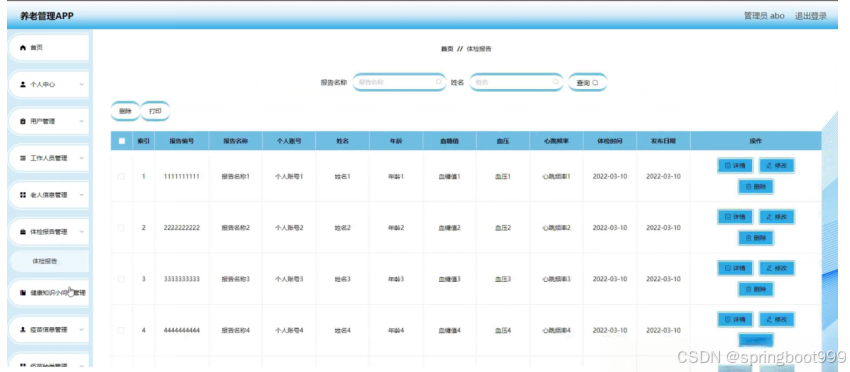The width and height of the screenshot is (850, 372).
Task: Click the 查询 search button
Action: pos(587,82)
